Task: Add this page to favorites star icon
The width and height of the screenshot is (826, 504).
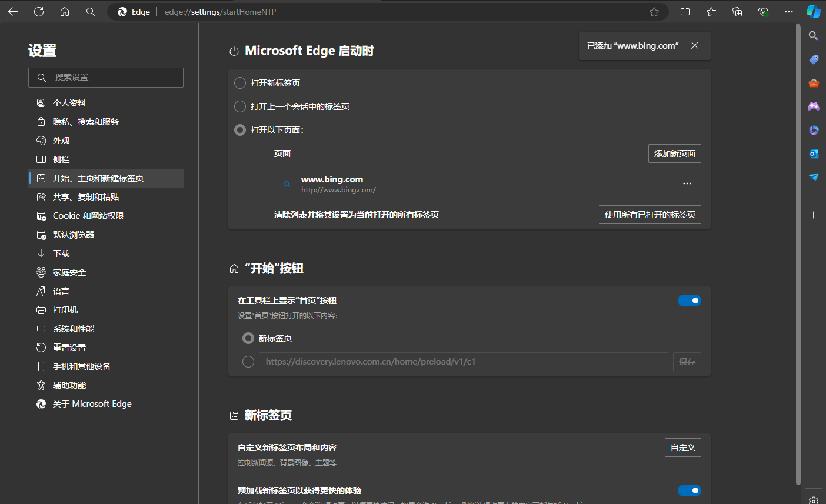Action: pyautogui.click(x=654, y=12)
